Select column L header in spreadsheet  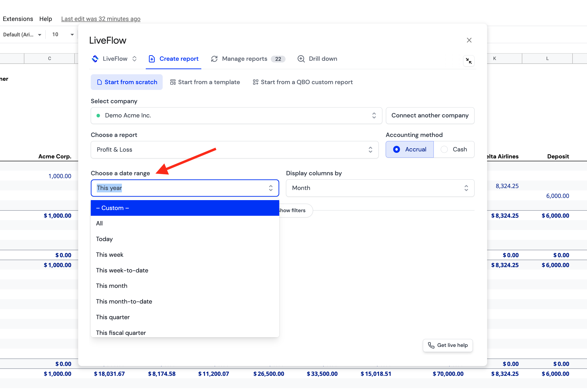[547, 59]
